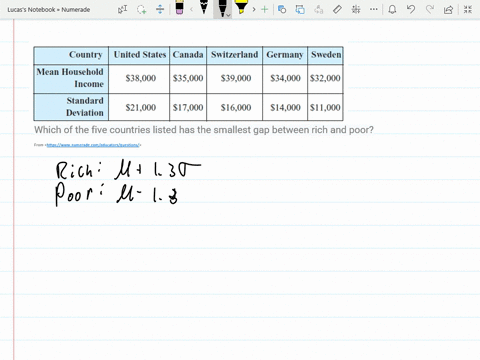This screenshot has height=360, width=480.
Task: Click the Germany header cell
Action: [x=285, y=55]
